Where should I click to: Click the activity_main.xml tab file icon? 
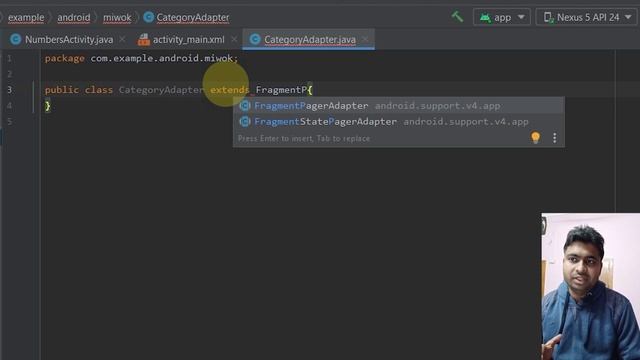(x=143, y=40)
